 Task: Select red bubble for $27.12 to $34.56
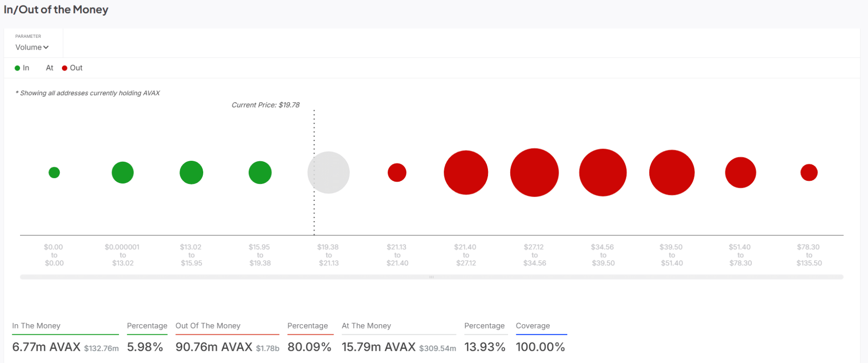click(534, 173)
